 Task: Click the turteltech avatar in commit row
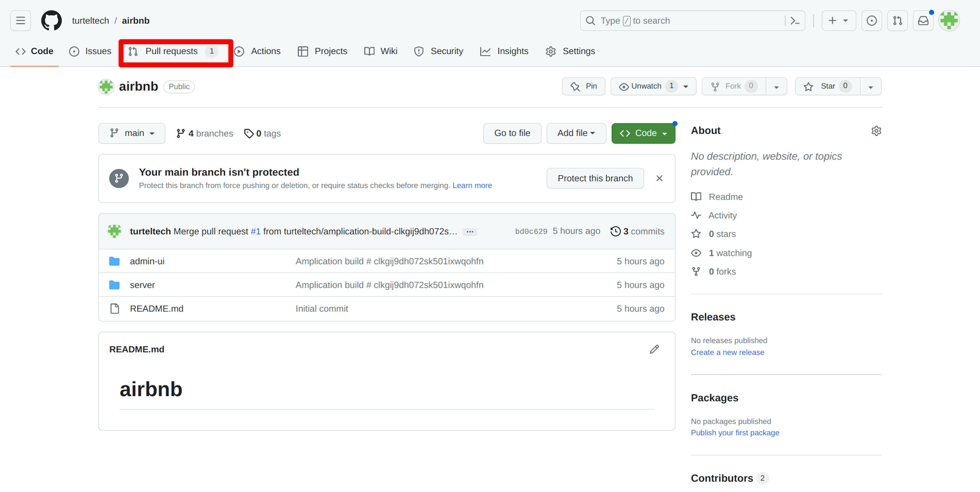coord(115,231)
